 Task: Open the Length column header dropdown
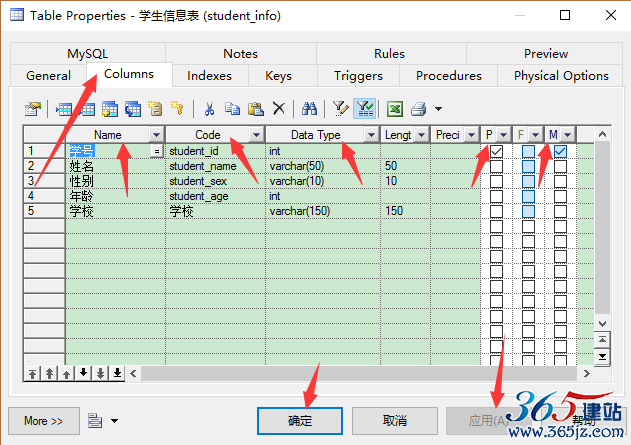pos(421,135)
